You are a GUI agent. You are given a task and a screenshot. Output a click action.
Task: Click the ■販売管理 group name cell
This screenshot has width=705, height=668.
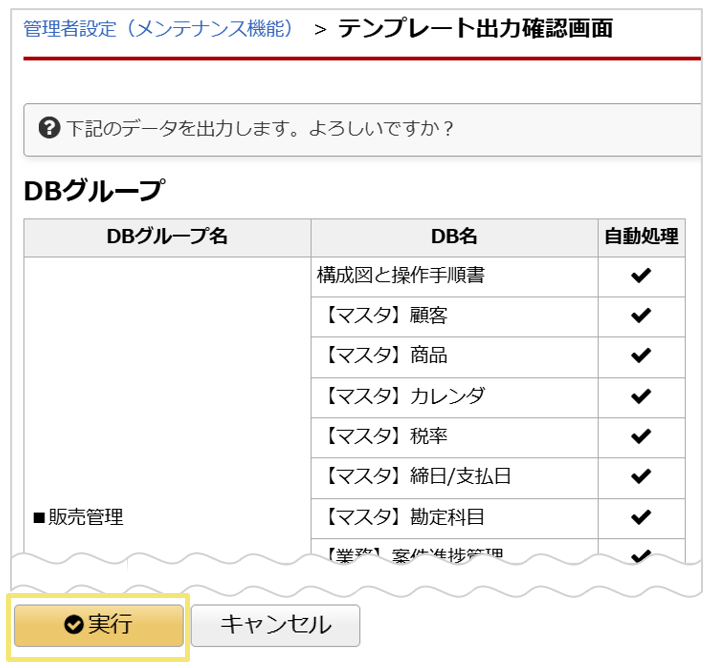tap(167, 409)
